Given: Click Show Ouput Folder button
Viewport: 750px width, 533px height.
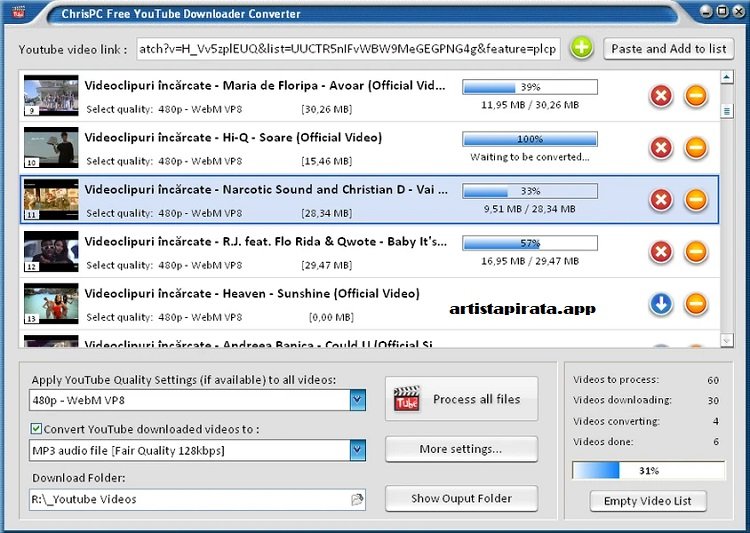Looking at the screenshot, I should pos(462,499).
